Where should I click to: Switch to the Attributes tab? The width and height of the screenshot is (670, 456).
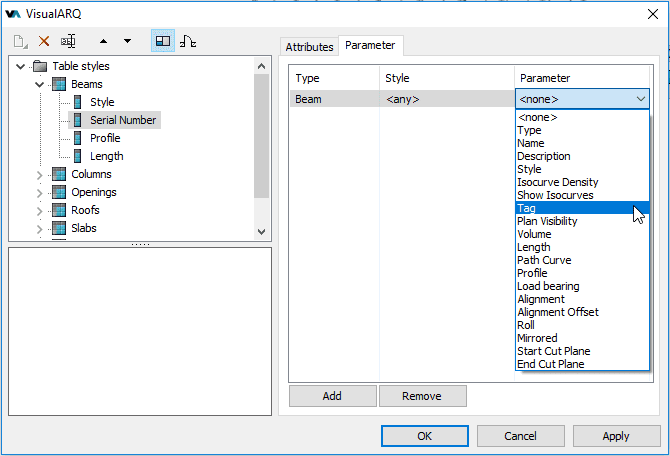coord(309,47)
